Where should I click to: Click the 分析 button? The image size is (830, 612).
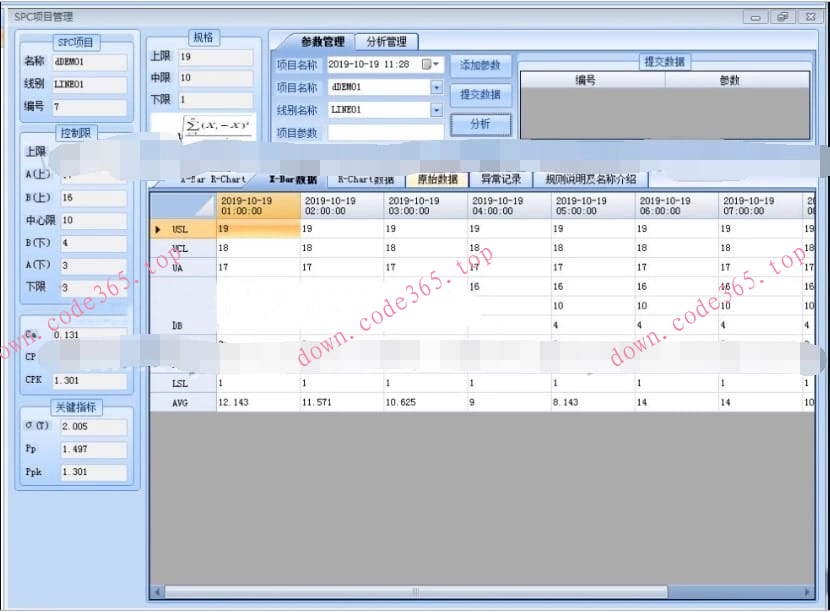[480, 124]
